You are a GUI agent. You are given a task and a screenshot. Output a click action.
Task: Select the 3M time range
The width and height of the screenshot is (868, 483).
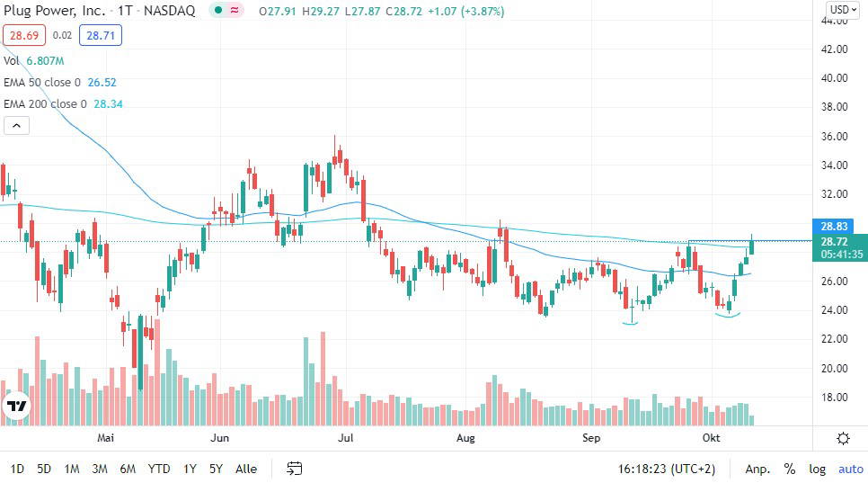[100, 469]
